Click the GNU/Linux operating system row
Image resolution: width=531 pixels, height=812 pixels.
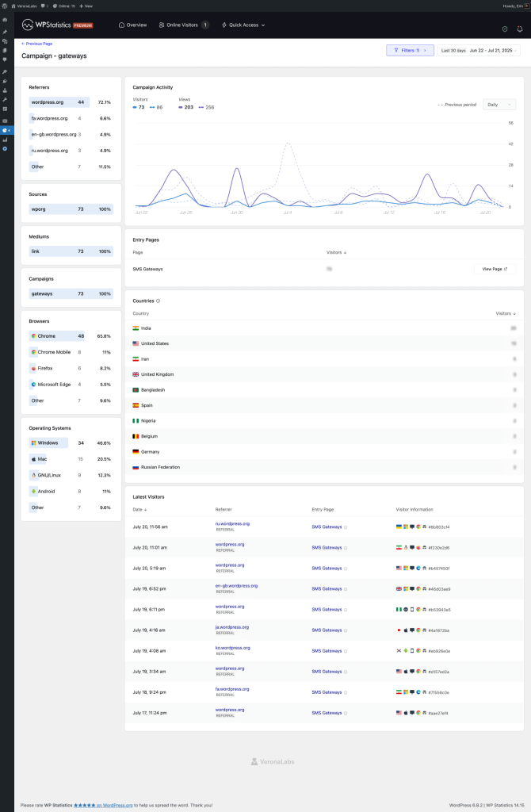[71, 475]
